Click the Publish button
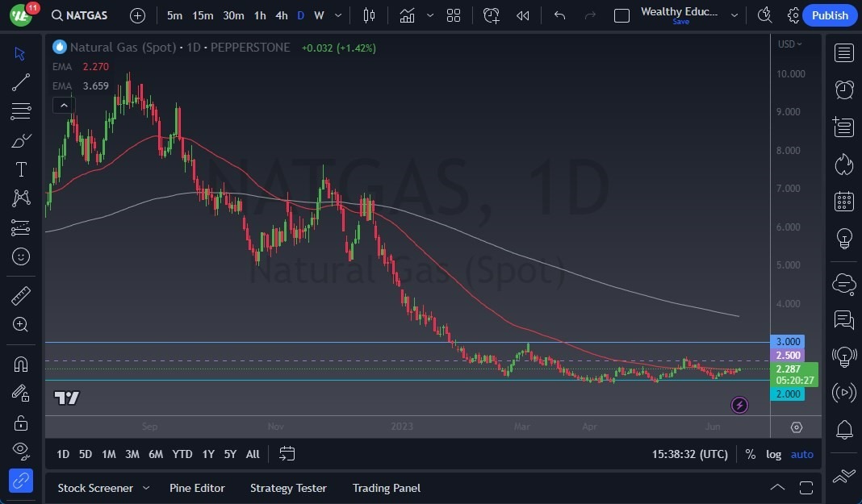Image resolution: width=862 pixels, height=504 pixels. [830, 15]
